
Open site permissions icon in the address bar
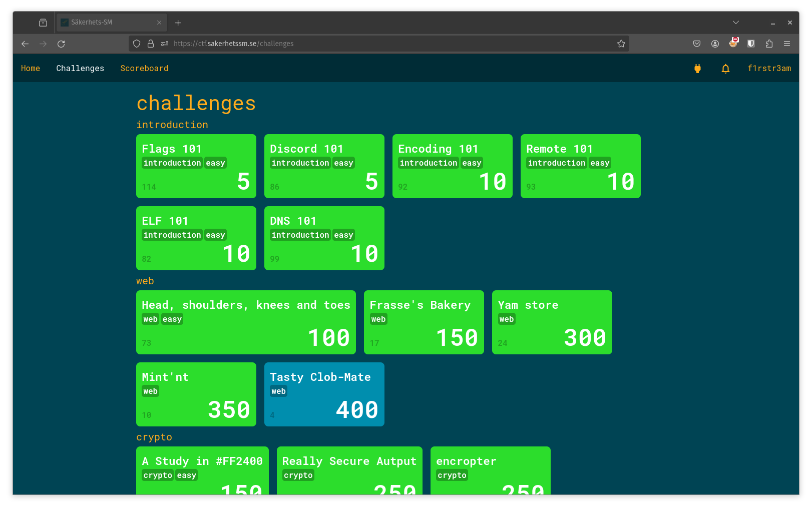tap(165, 44)
